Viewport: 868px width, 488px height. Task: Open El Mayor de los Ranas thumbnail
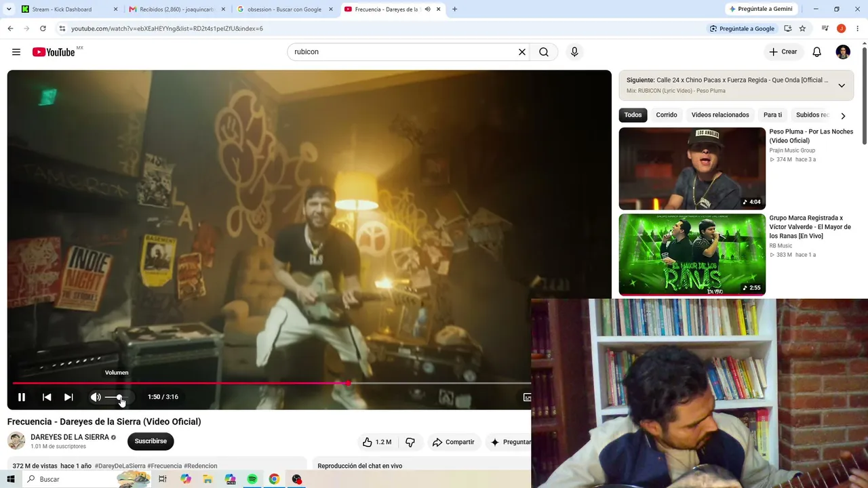692,255
